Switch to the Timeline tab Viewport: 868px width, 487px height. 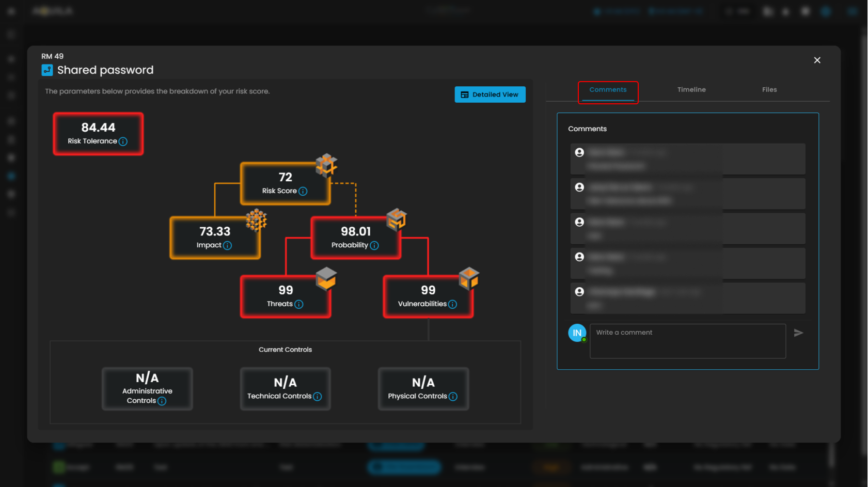pos(691,90)
